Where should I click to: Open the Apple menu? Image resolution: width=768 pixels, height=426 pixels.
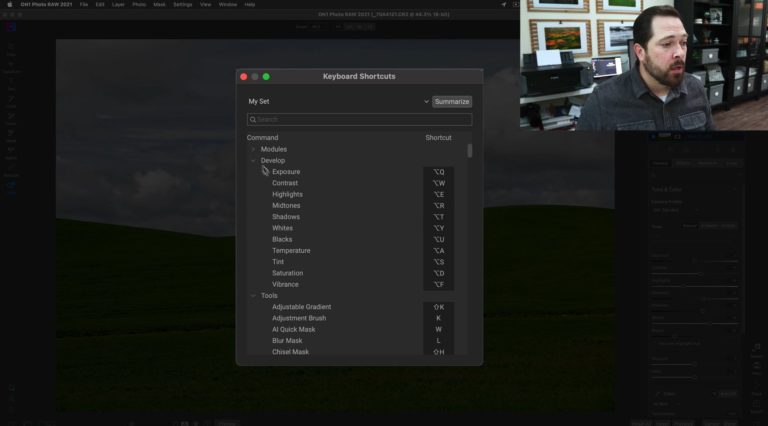9,4
